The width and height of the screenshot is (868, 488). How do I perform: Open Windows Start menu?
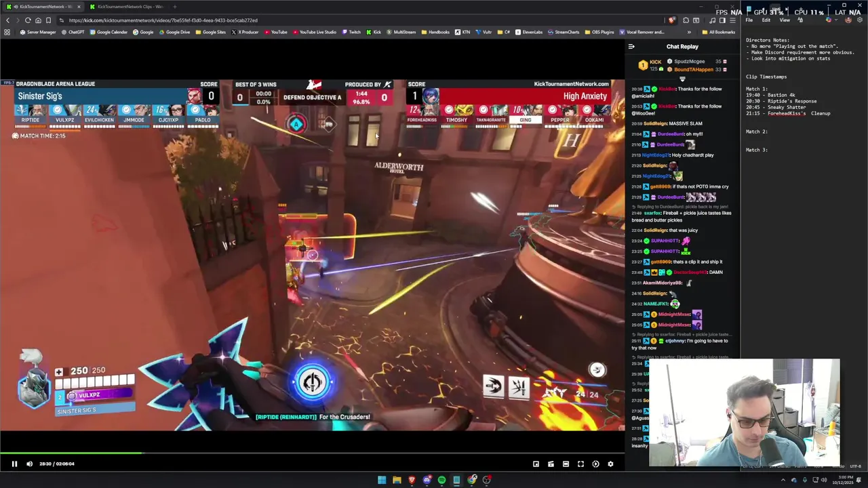[382, 480]
